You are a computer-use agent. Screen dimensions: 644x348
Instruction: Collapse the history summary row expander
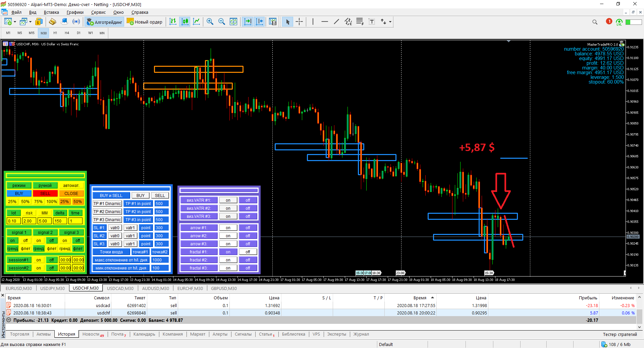pos(9,320)
